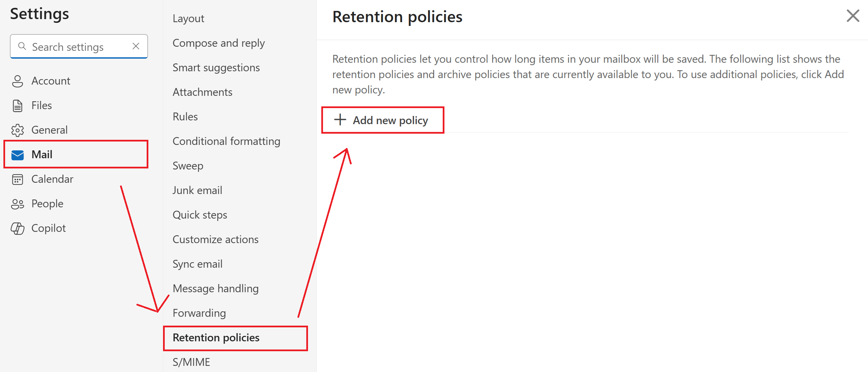Click the Mail envelope icon

click(x=17, y=155)
